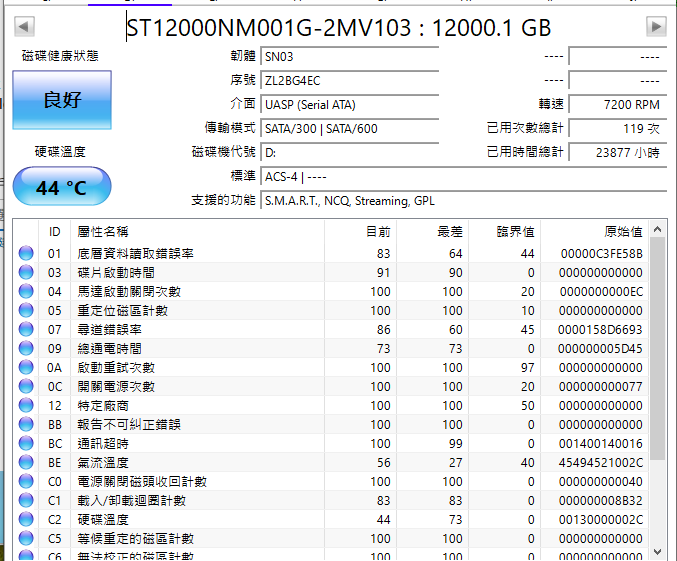Select the supported features field S.M.A.R.T., NCQ

coord(464,201)
